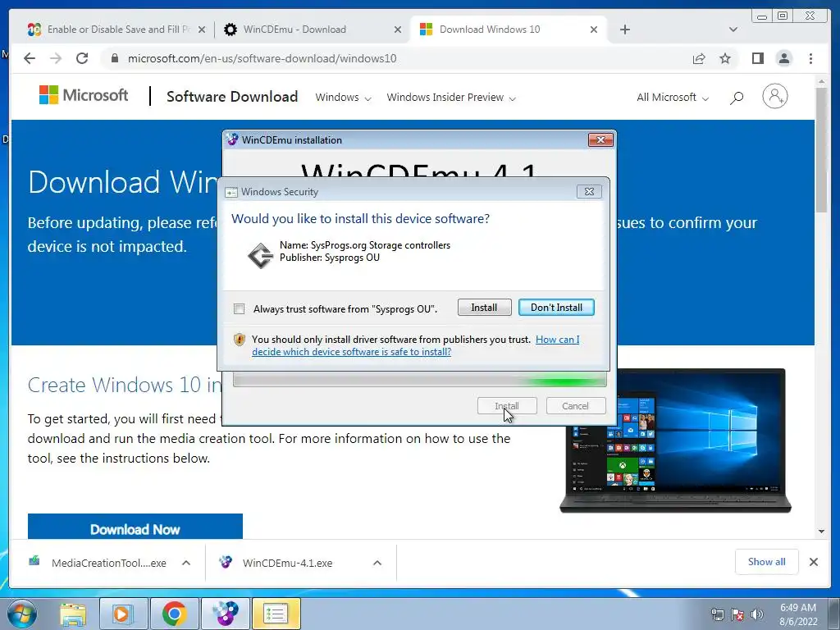Open the yellow list taskbar item
The height and width of the screenshot is (630, 840).
pyautogui.click(x=276, y=614)
